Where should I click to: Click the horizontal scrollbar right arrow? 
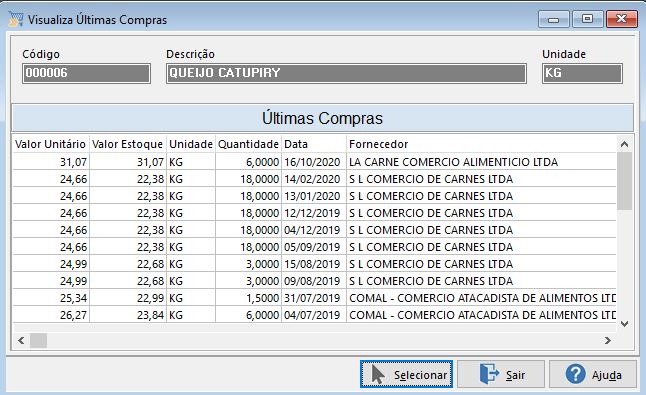click(x=608, y=341)
